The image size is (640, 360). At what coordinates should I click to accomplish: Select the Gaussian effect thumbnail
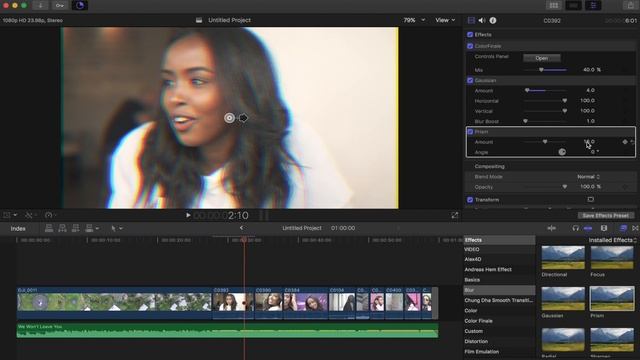(562, 298)
